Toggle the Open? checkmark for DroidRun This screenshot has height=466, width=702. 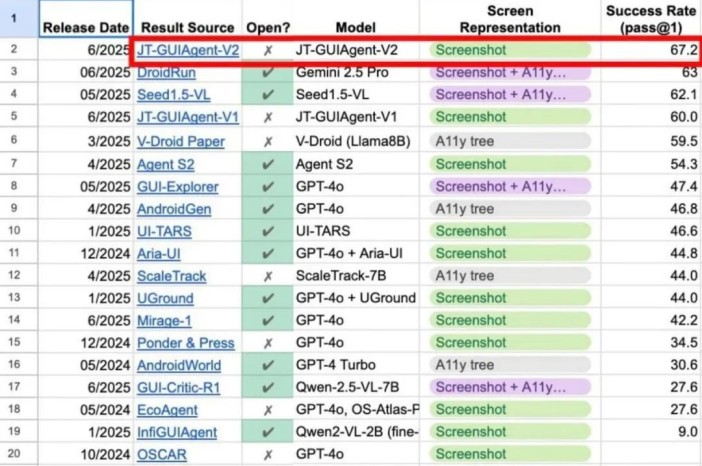[x=267, y=72]
